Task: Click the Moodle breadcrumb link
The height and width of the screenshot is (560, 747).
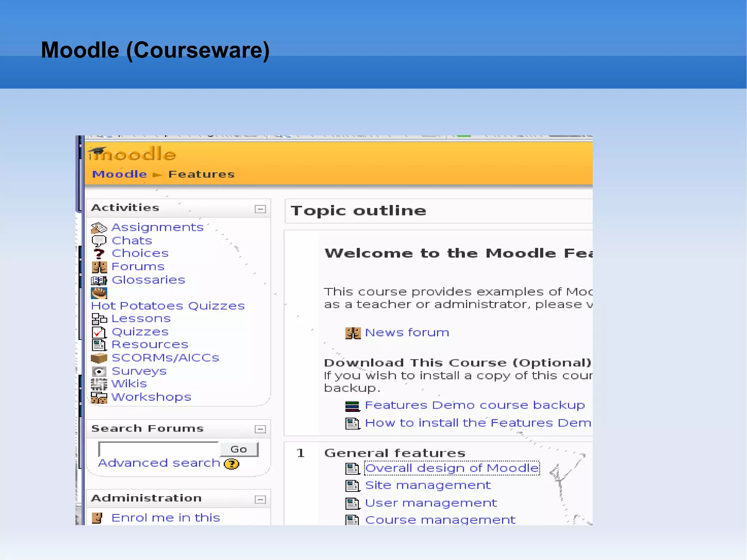Action: point(119,174)
